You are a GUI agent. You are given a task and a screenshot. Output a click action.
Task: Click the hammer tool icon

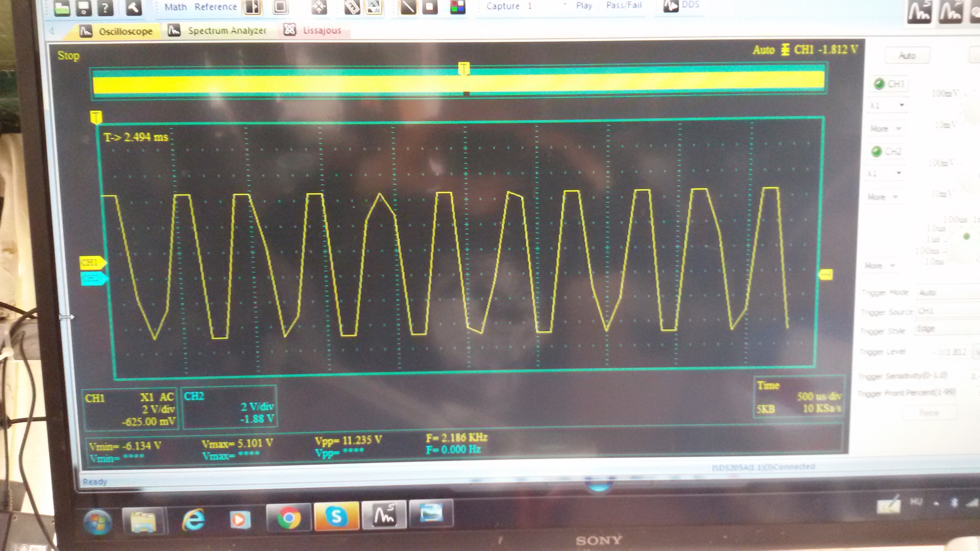(x=133, y=7)
